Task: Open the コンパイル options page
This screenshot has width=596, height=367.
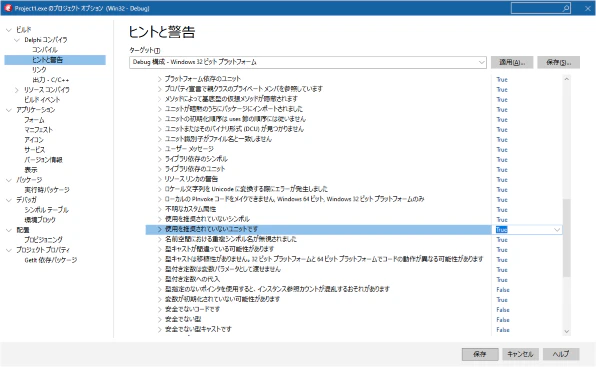Action: [x=45, y=50]
